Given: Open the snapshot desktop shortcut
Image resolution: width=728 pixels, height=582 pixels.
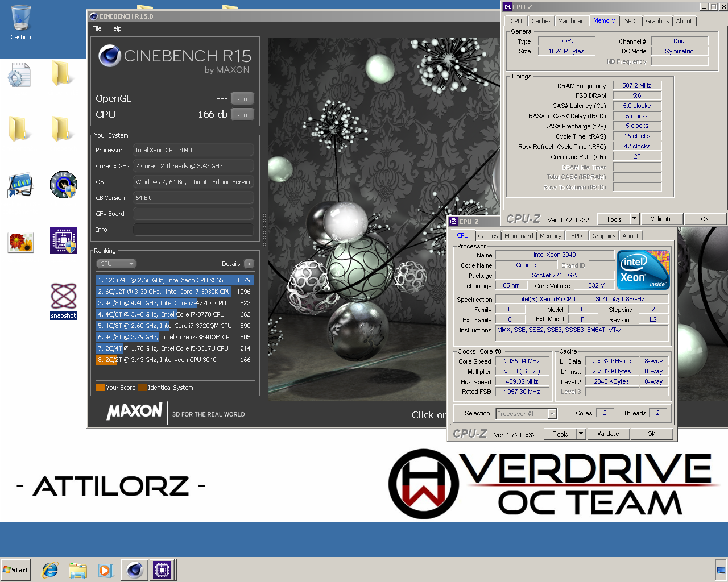Looking at the screenshot, I should [x=63, y=301].
